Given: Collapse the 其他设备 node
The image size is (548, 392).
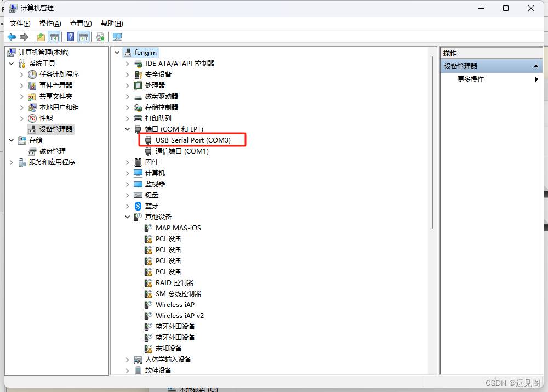Looking at the screenshot, I should (128, 217).
